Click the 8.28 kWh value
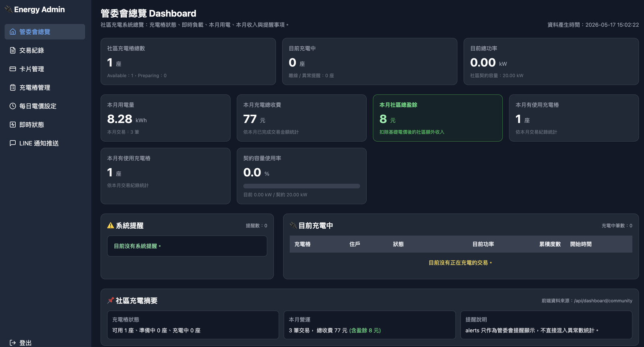Viewport: 644px width, 347px height. pos(127,119)
